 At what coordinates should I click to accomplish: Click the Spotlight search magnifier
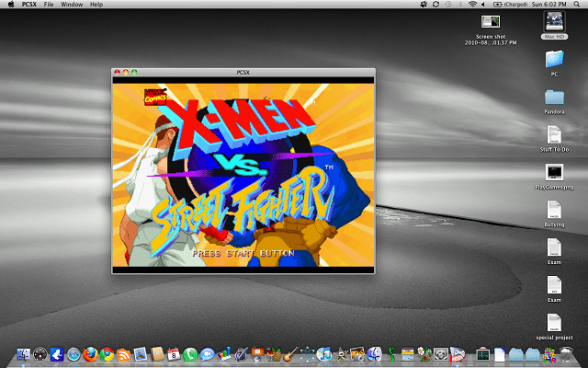pos(577,4)
